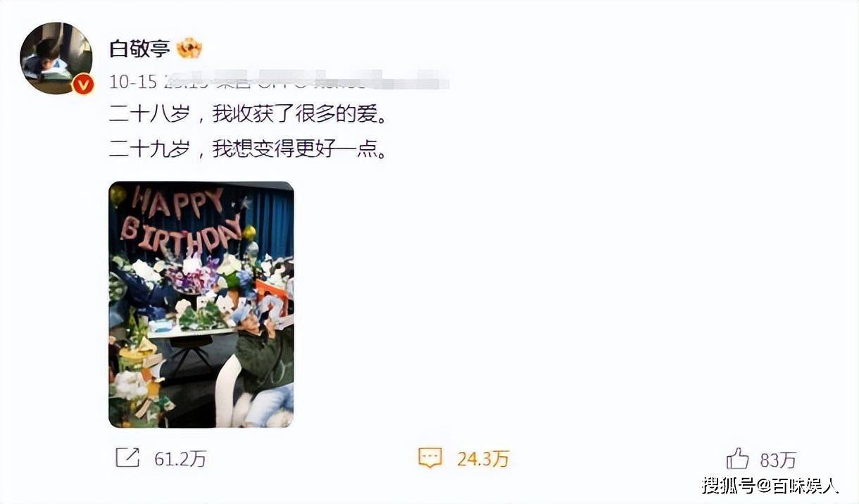Click the 24.3万 comment count
The height and width of the screenshot is (504, 859).
483,460
